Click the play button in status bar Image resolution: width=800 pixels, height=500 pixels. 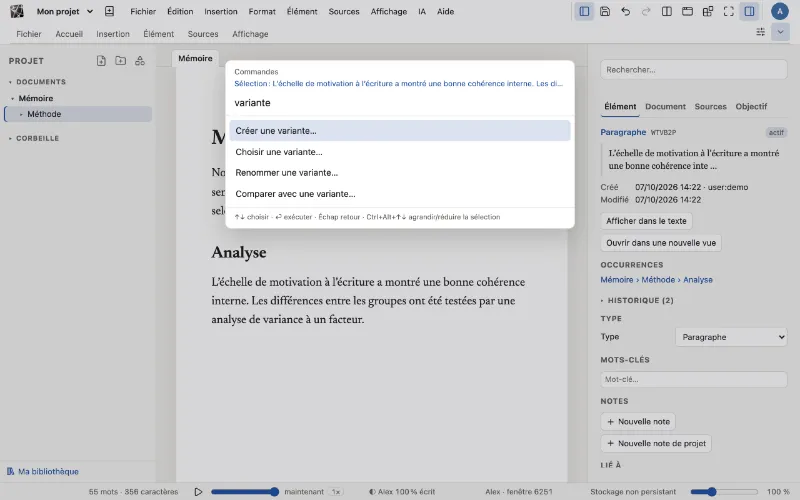point(198,492)
